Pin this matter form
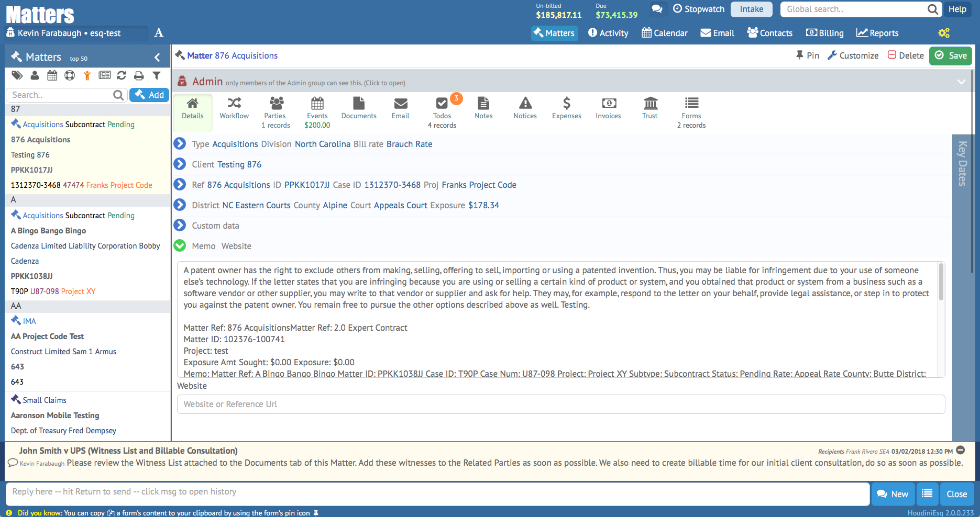The height and width of the screenshot is (517, 980). (x=807, y=55)
